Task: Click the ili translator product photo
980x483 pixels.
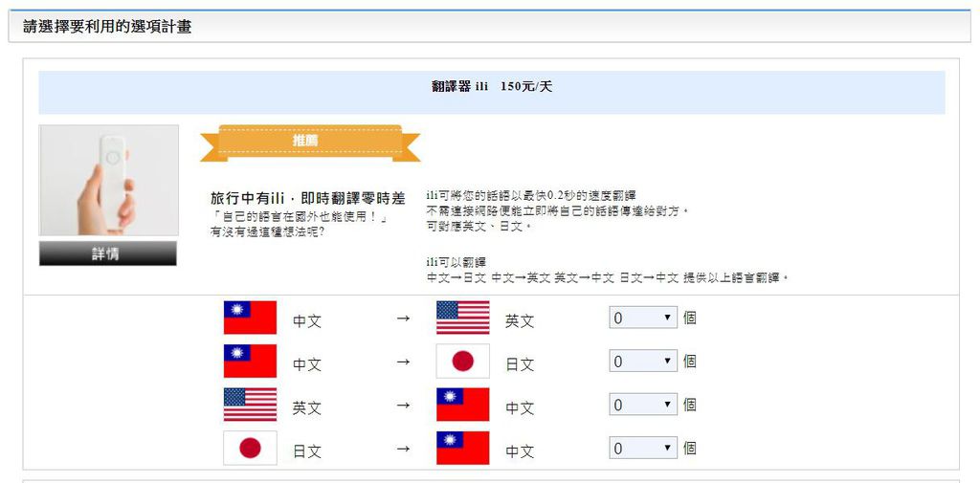Action: [109, 180]
